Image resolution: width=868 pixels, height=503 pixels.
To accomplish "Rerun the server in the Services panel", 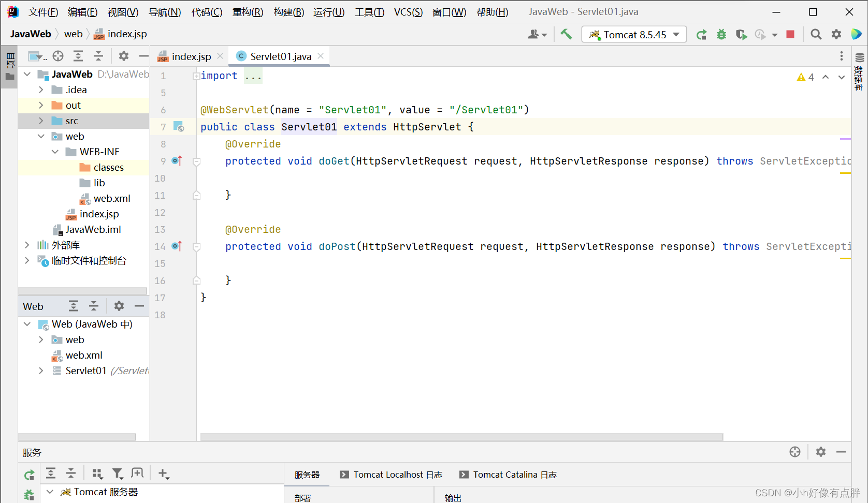I will point(29,474).
